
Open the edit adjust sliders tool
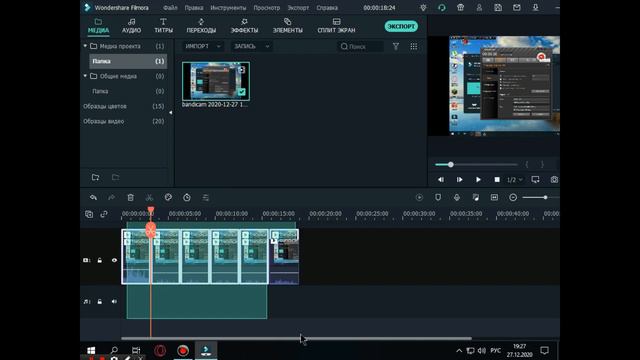point(206,198)
